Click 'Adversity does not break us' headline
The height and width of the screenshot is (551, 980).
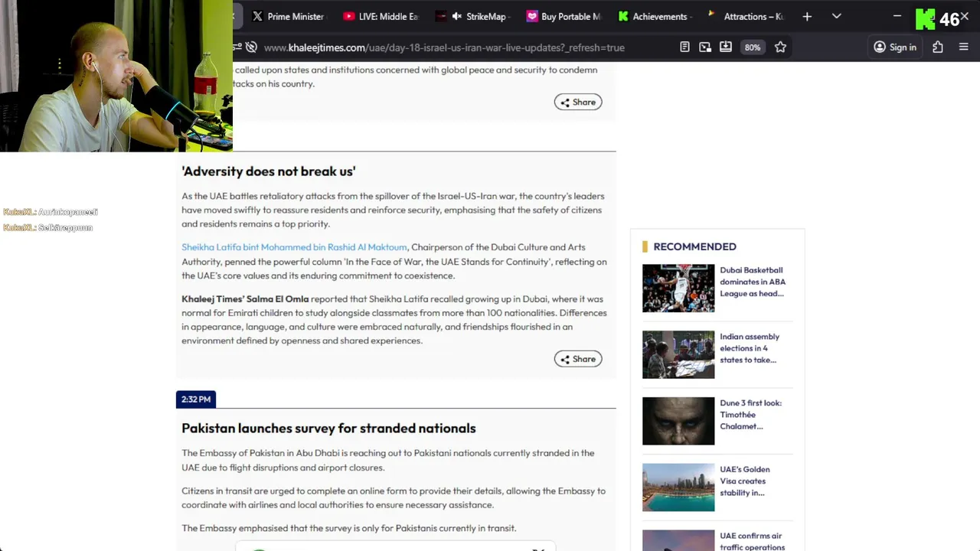(269, 171)
